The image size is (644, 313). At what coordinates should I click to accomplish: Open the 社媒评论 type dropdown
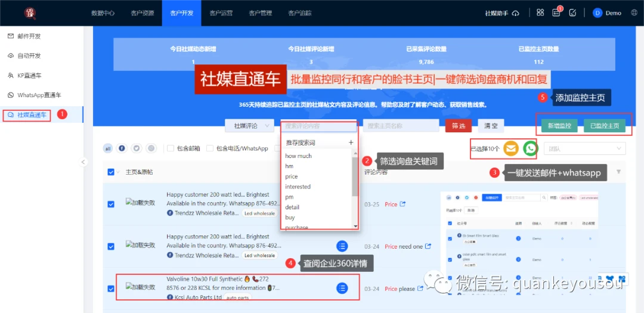tap(249, 126)
